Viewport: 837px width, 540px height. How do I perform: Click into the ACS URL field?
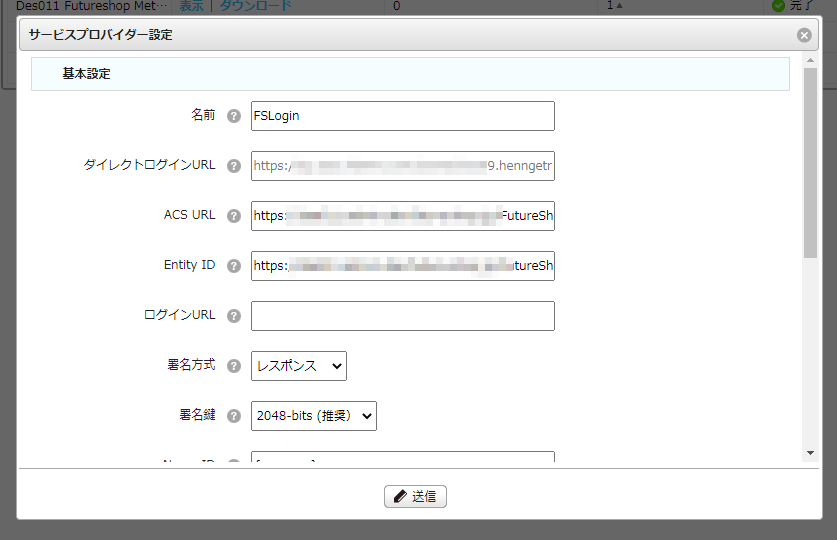(403, 216)
